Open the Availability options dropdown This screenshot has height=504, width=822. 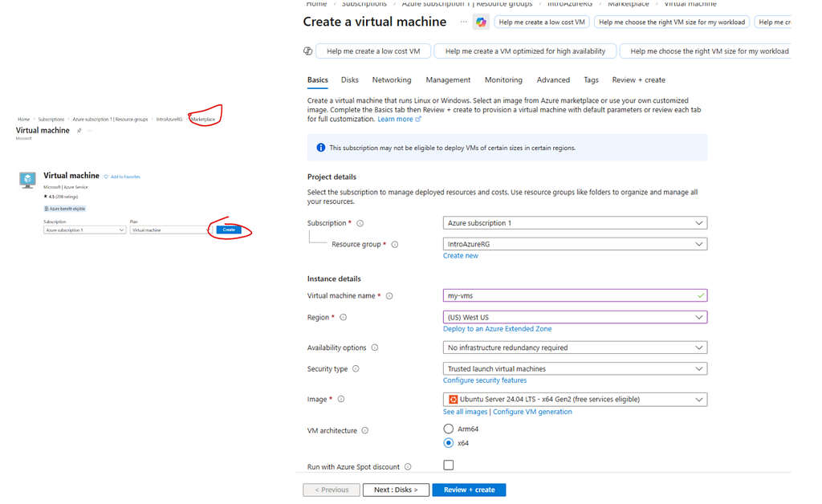click(575, 348)
